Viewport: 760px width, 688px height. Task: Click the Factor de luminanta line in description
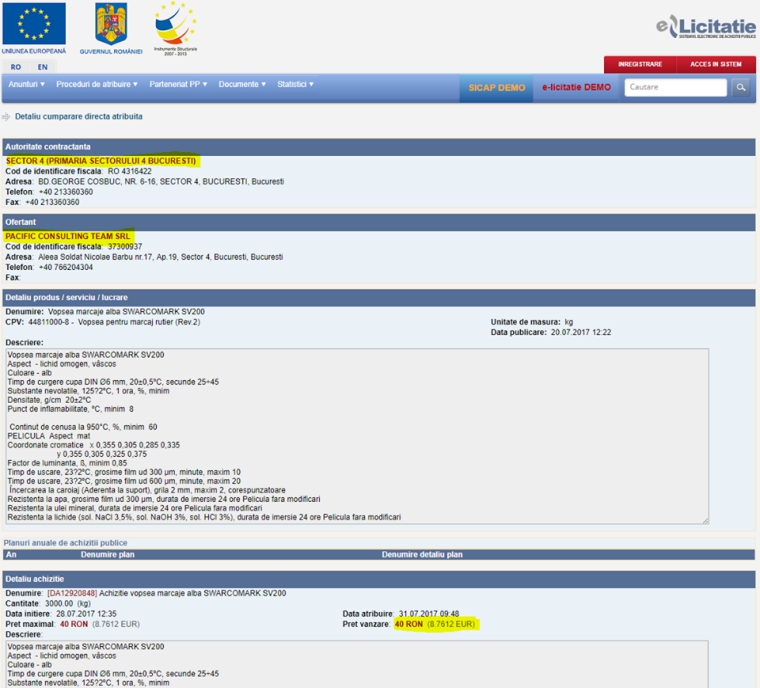click(67, 464)
